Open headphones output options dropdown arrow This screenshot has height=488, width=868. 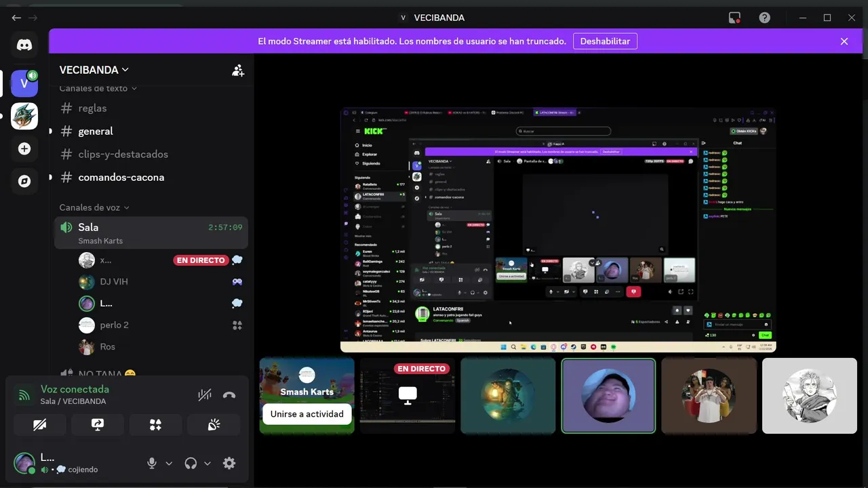(208, 463)
